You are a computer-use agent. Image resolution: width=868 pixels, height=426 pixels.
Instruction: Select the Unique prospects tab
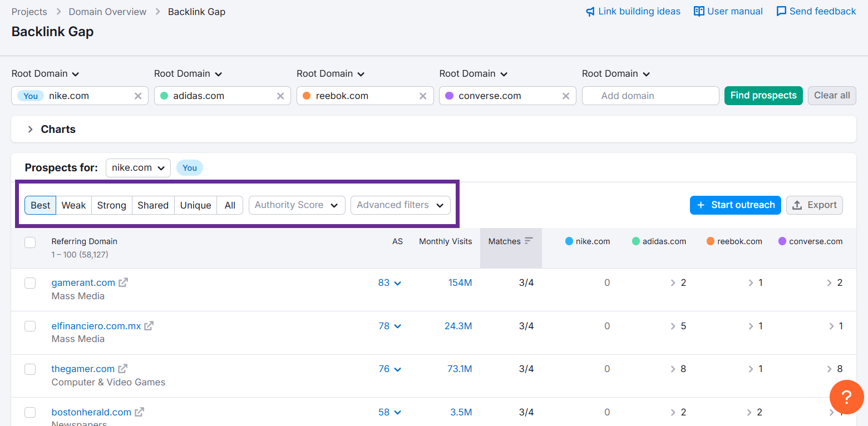pyautogui.click(x=196, y=205)
